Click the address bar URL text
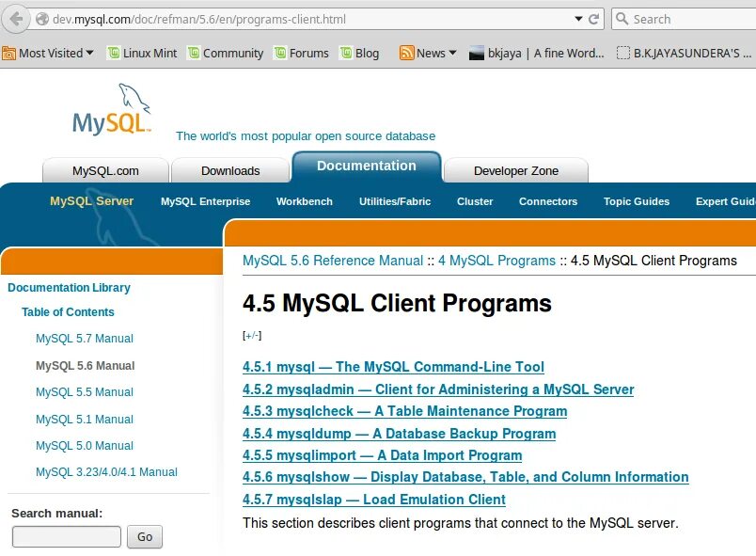 (x=199, y=20)
